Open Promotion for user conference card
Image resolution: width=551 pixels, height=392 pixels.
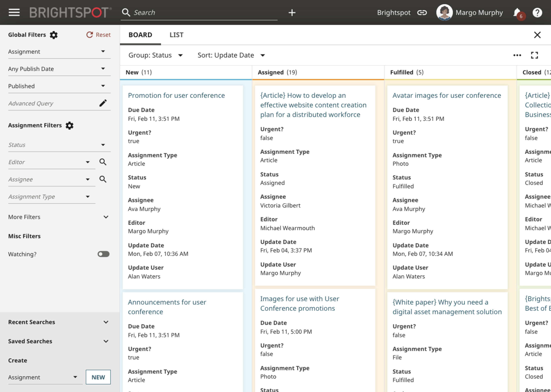[176, 95]
